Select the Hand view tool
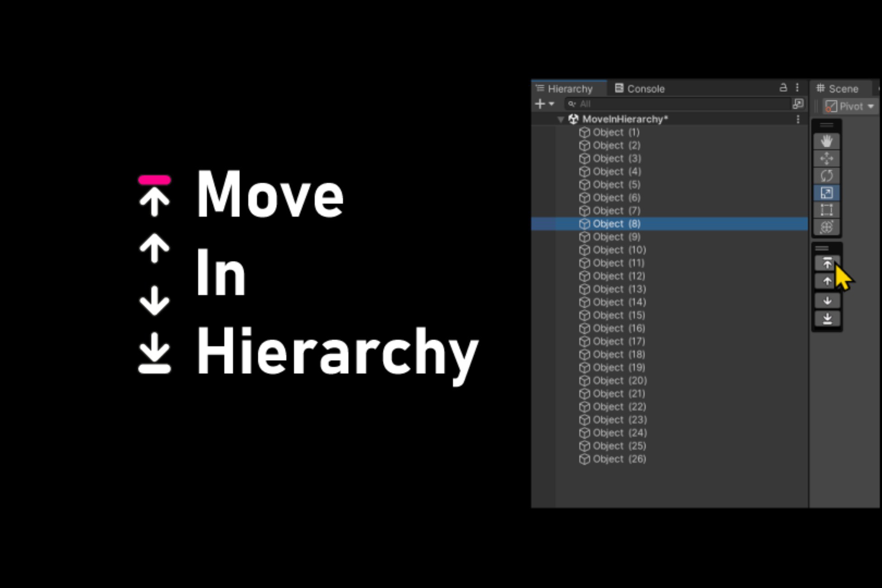882x588 pixels. (x=826, y=142)
